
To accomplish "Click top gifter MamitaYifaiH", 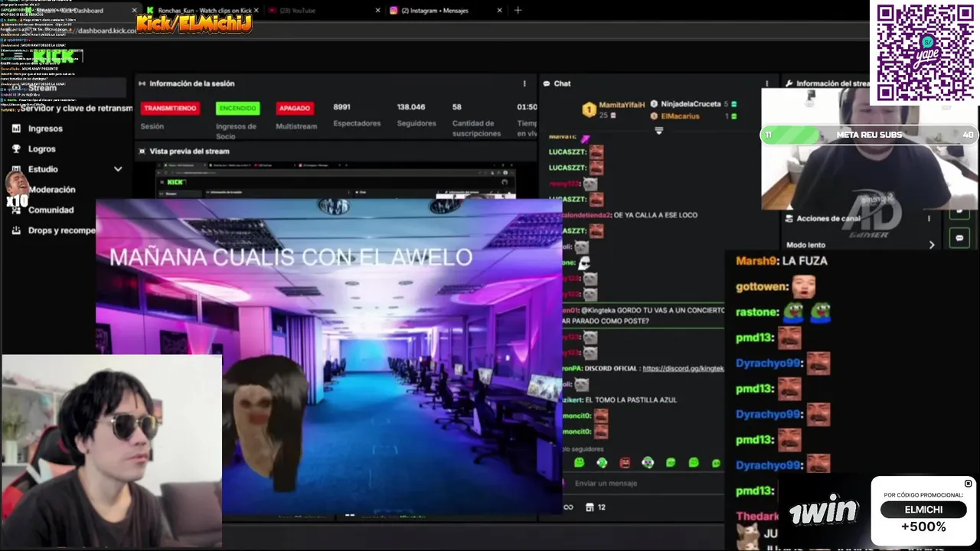I will [622, 104].
